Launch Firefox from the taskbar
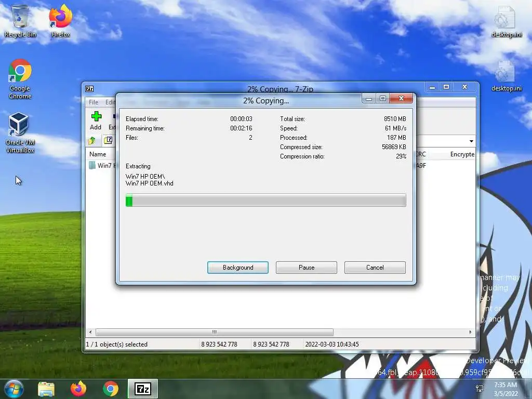This screenshot has height=399, width=532. click(78, 389)
